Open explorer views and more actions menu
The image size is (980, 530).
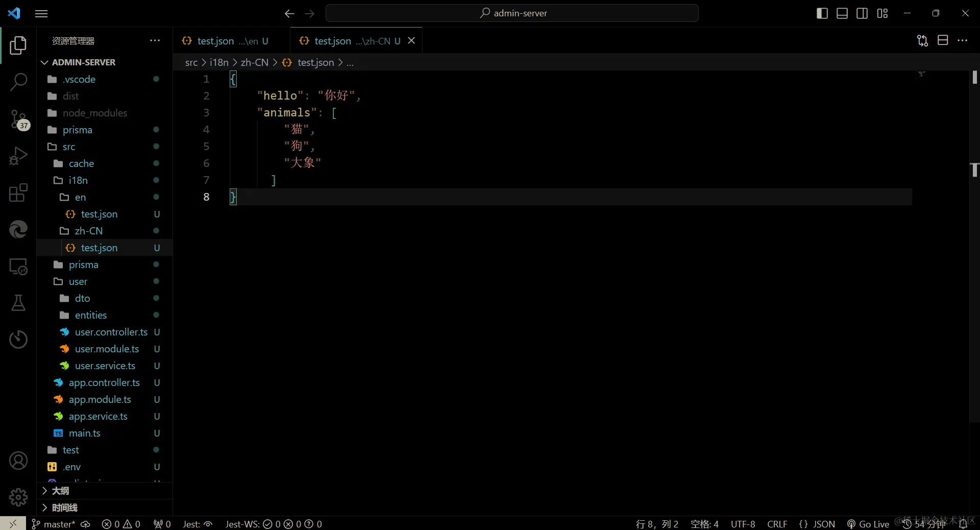click(x=155, y=40)
